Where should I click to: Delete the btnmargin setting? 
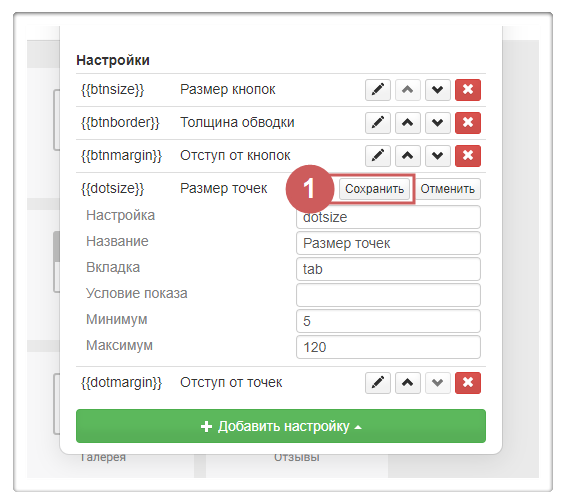click(468, 156)
